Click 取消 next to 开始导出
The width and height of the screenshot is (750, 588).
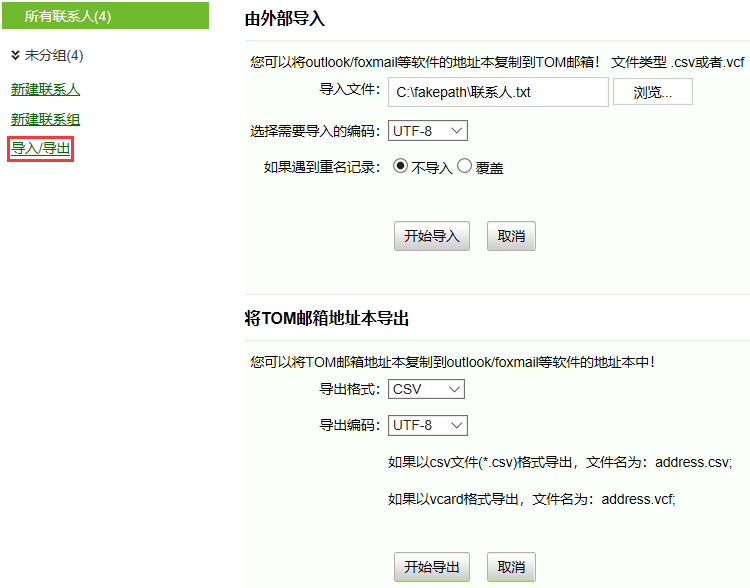tap(511, 567)
